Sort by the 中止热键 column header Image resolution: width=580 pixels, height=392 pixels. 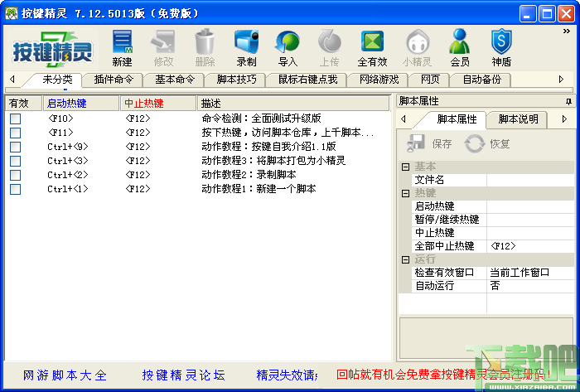(x=158, y=103)
